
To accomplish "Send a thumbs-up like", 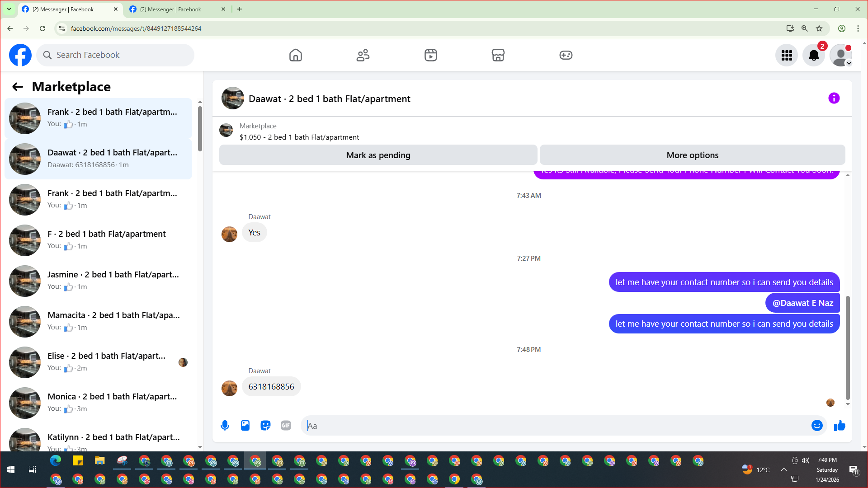I will (x=840, y=426).
